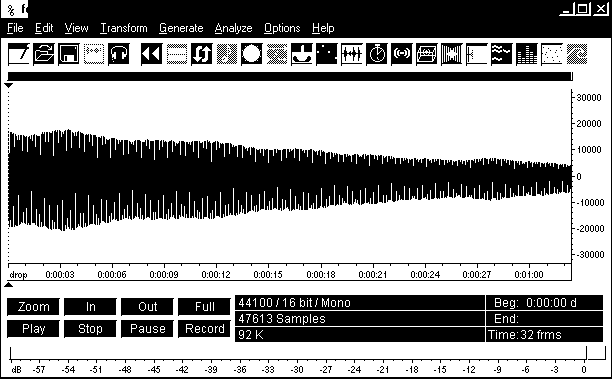Click the envelope dots toolbar icon
The image size is (612, 379).
click(x=327, y=54)
